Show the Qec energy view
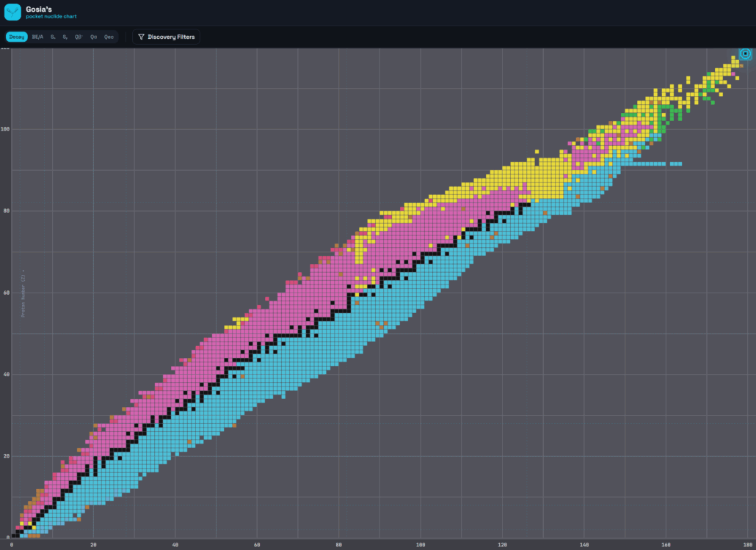The image size is (756, 550). 109,37
